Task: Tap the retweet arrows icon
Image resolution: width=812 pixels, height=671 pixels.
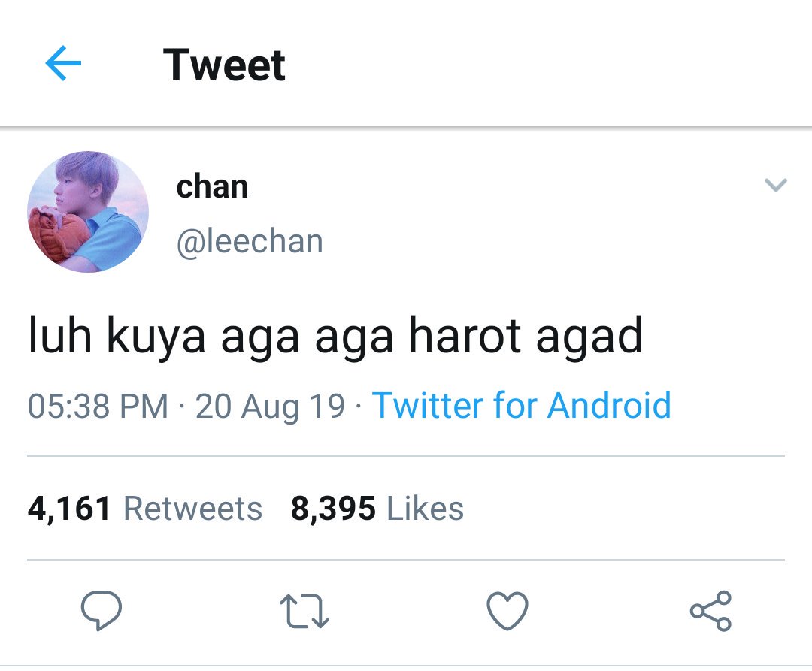Action: (304, 611)
